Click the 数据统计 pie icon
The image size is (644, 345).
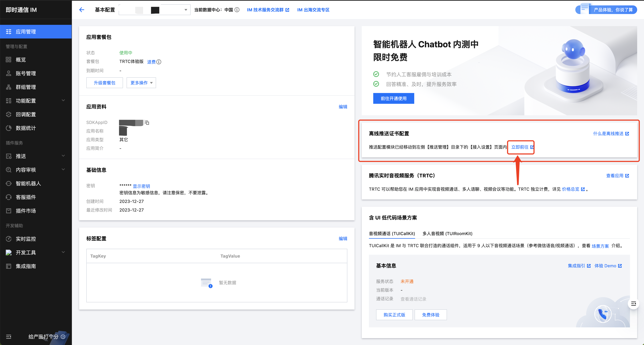(x=8, y=128)
